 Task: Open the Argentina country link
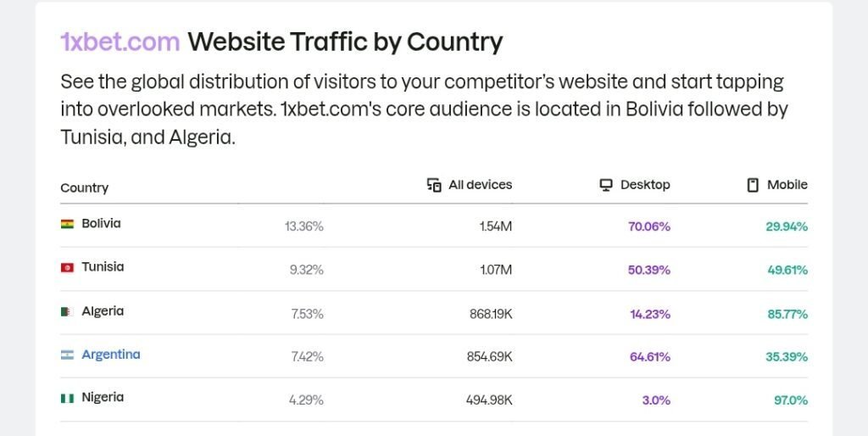click(x=111, y=355)
